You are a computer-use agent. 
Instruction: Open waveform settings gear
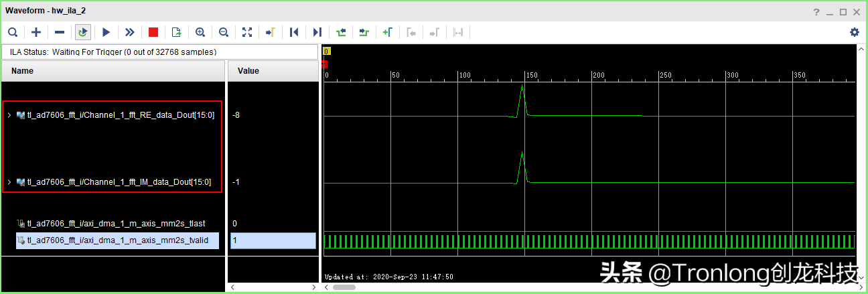854,32
